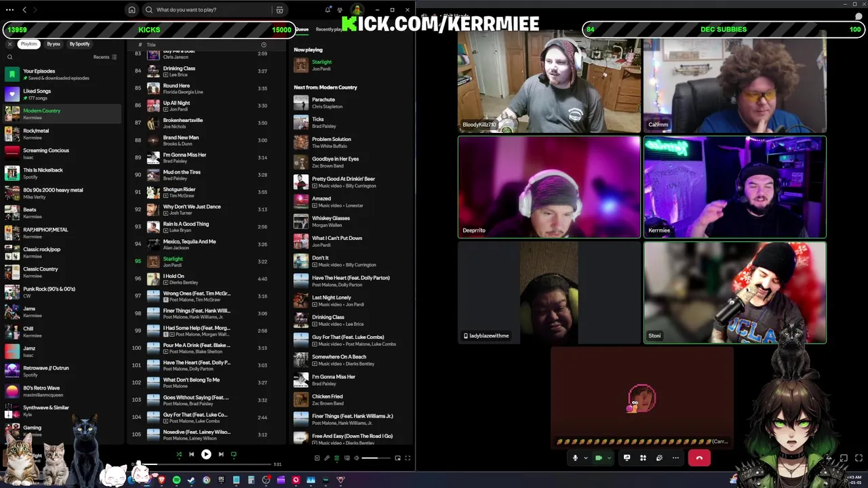Open Whiskey Glasses in the queue
The image size is (868, 488).
click(349, 221)
